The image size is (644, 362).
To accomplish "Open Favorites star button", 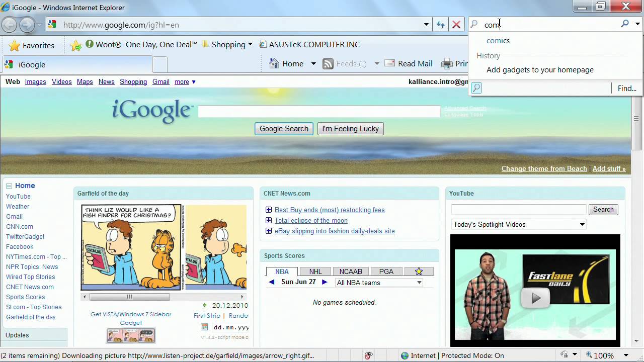I will 31,45.
